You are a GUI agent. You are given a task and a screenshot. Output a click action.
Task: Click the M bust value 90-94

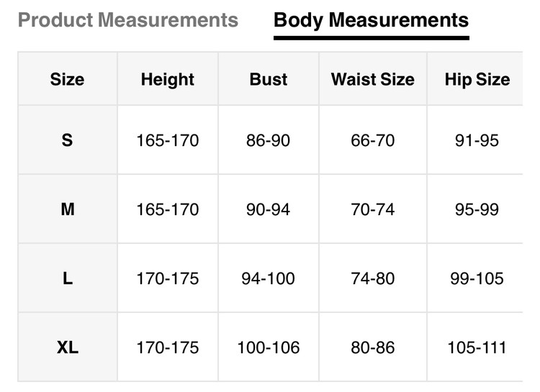tap(268, 209)
